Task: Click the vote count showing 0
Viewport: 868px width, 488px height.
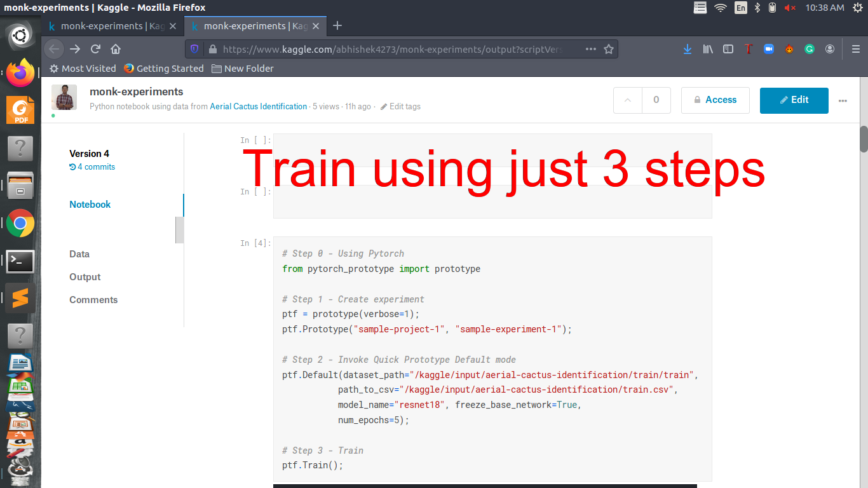Action: pyautogui.click(x=656, y=100)
